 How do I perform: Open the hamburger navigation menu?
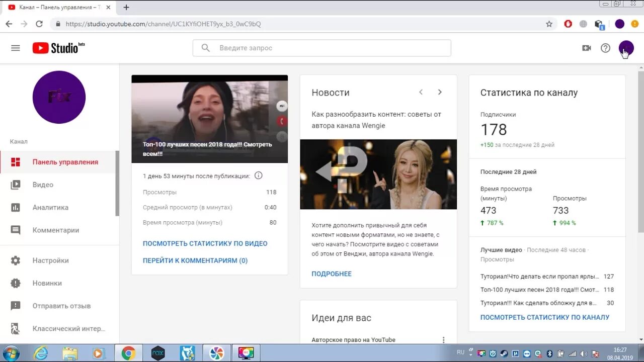pos(16,48)
